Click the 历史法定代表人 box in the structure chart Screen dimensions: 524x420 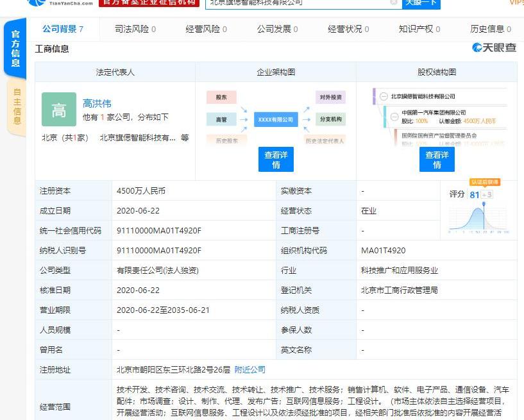pos(325,140)
